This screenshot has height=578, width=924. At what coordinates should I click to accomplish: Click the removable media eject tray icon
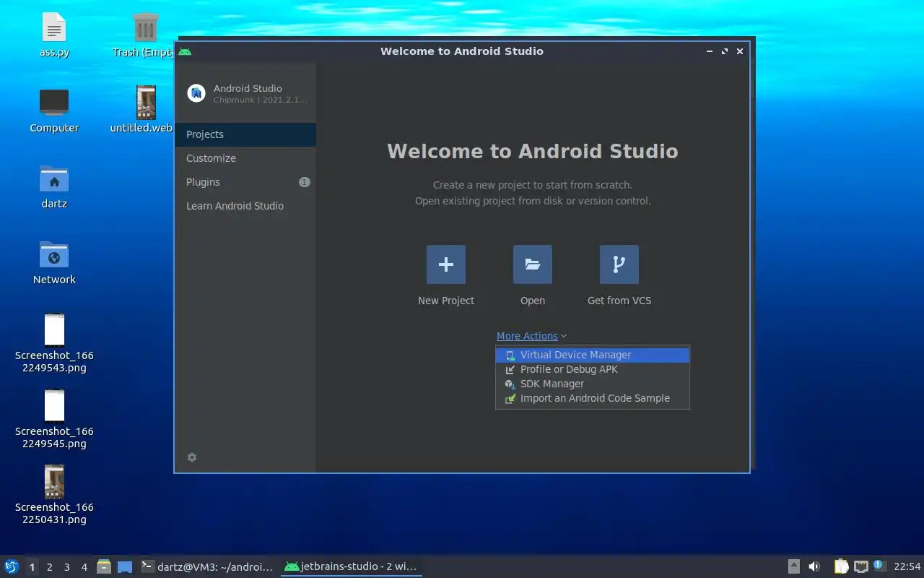click(793, 566)
